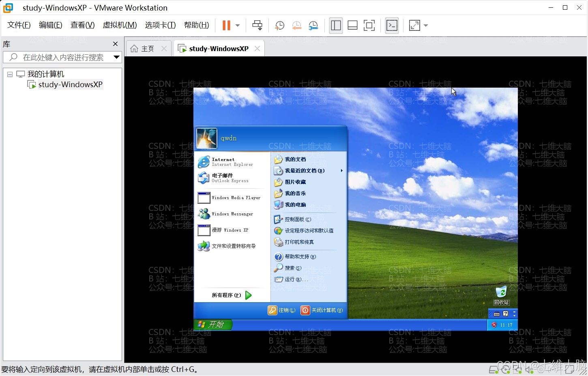Expand 所有程序(P) list
The width and height of the screenshot is (588, 376).
click(x=232, y=295)
